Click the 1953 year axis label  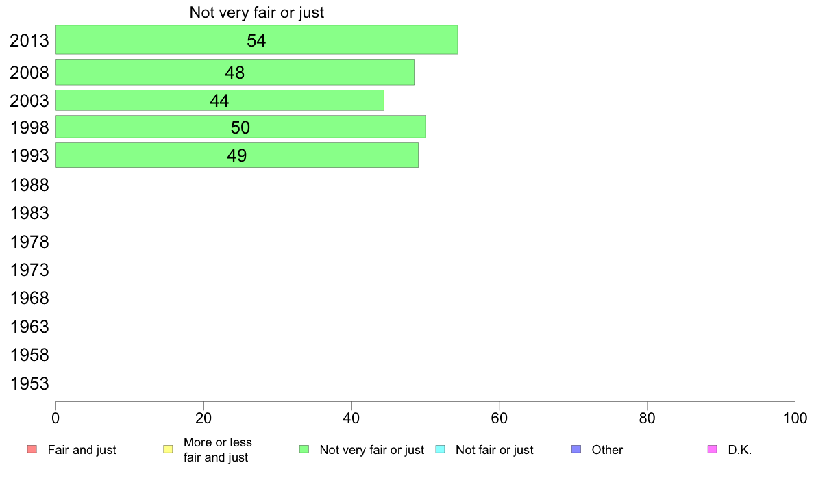coord(29,384)
